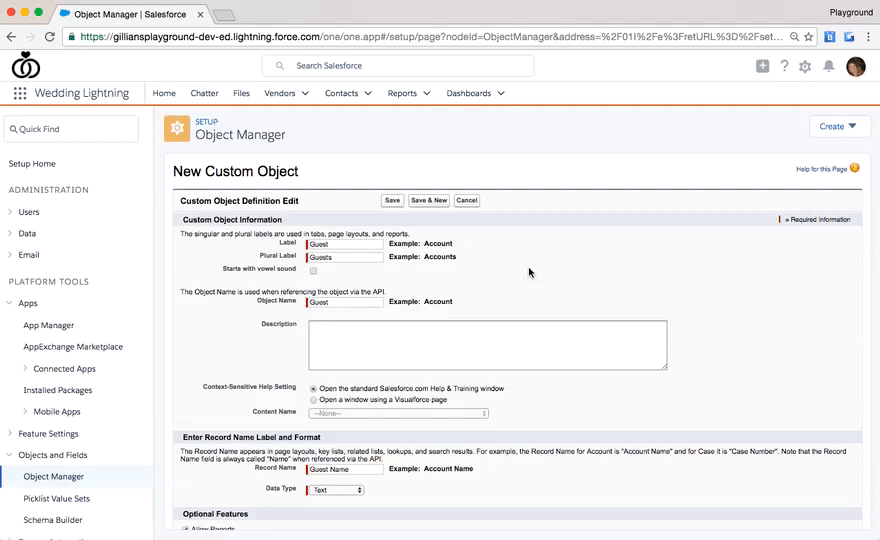This screenshot has width=880, height=540.
Task: Reload the browser page
Action: click(49, 36)
